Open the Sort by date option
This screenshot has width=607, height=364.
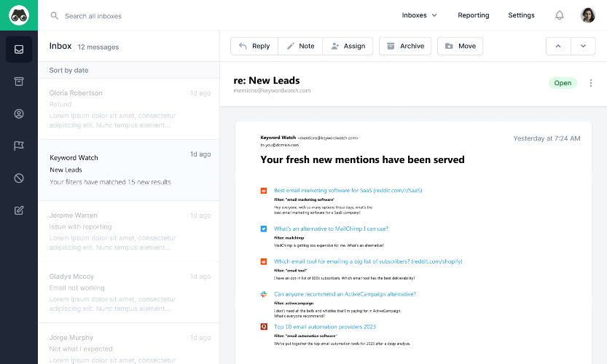(x=68, y=71)
